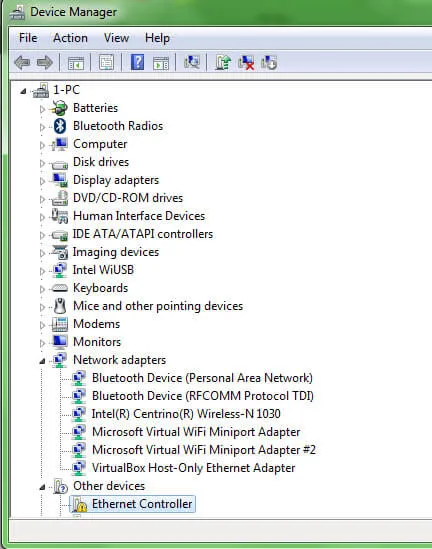
Task: Click the Monitors category icon
Action: coord(60,342)
